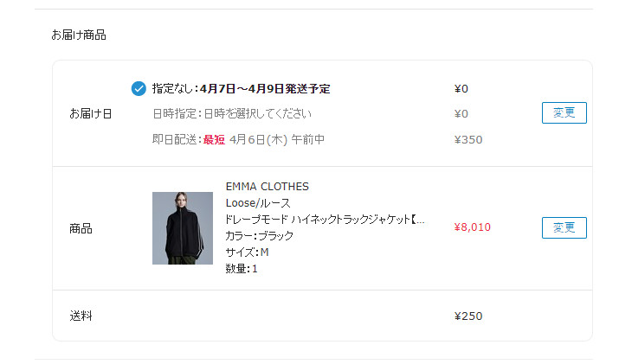The height and width of the screenshot is (364, 619).
Task: Click the Loose/ルース label
Action: click(258, 203)
